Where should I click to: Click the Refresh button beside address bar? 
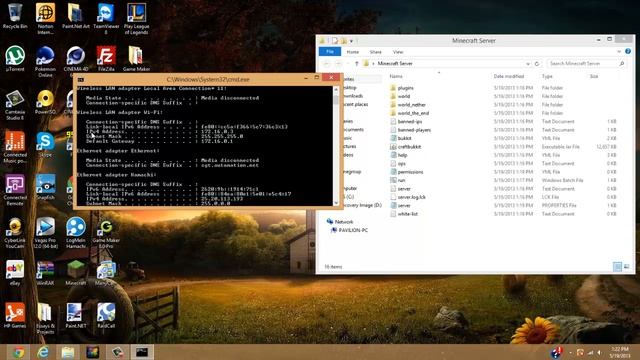click(537, 64)
